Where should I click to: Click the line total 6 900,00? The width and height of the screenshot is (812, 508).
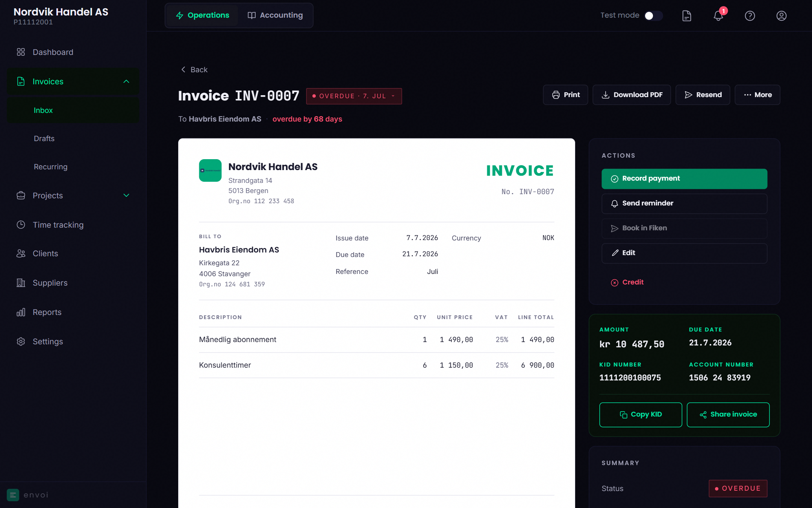pos(538,365)
